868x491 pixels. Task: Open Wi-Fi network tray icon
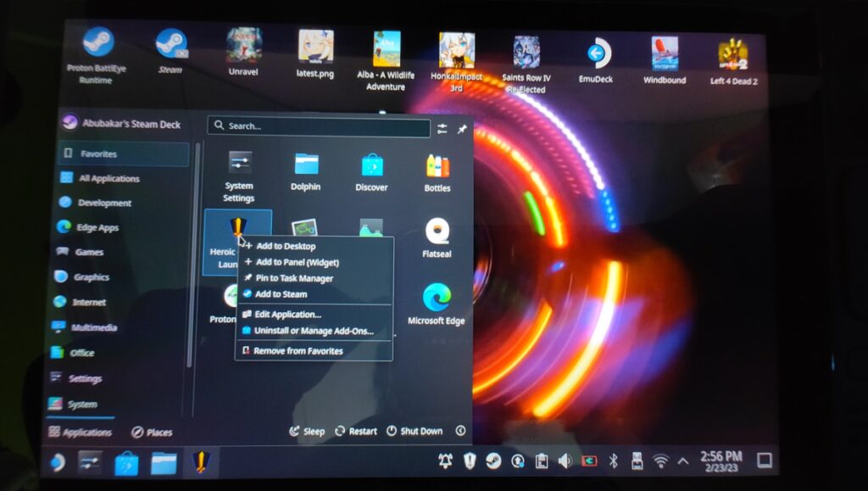coord(660,461)
